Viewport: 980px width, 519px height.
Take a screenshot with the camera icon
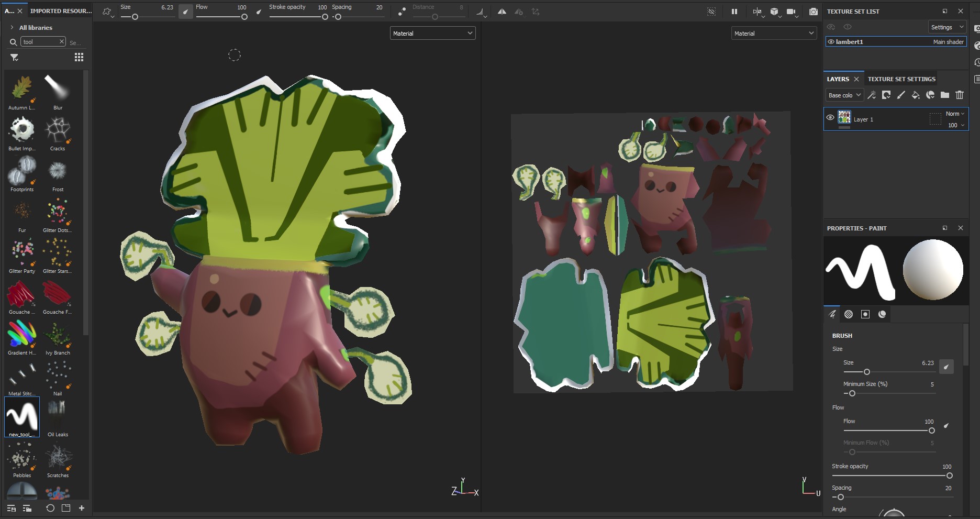pyautogui.click(x=813, y=12)
